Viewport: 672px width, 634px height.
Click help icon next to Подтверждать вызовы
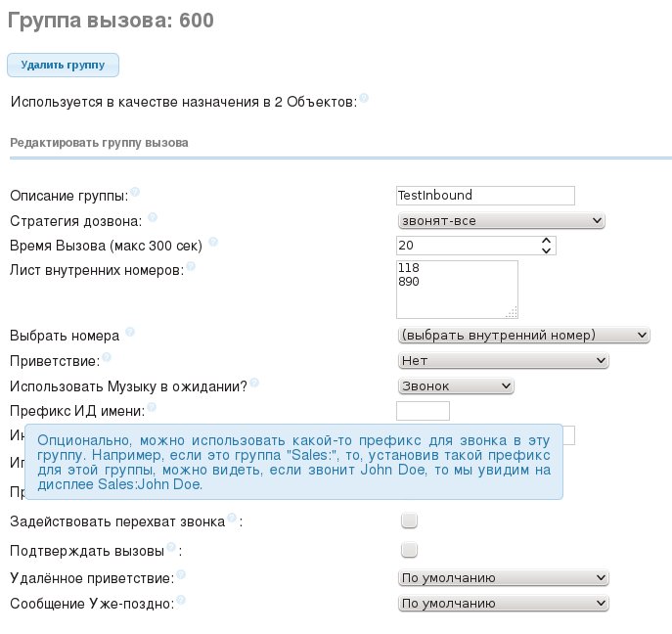point(171,547)
